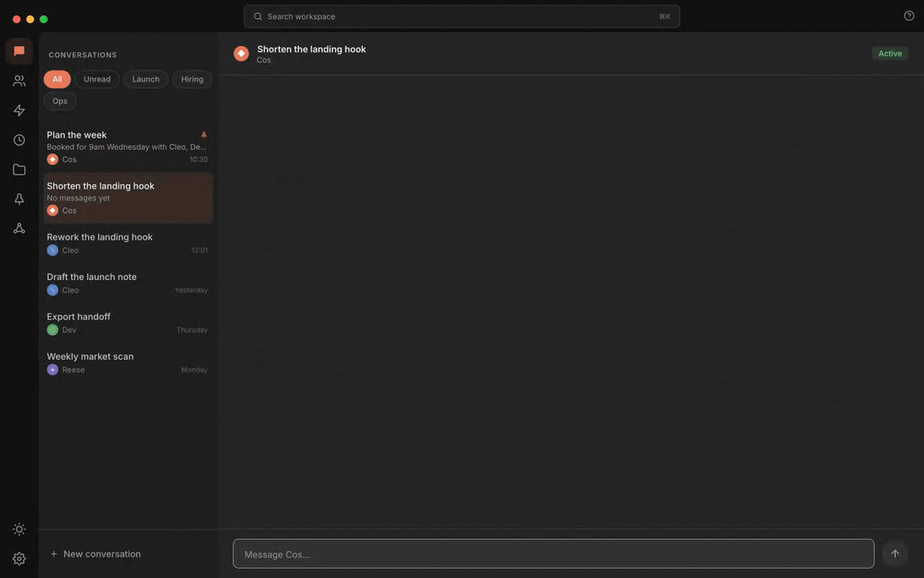Click the Cos avatar in conversation header
This screenshot has height=578, width=924.
click(241, 54)
